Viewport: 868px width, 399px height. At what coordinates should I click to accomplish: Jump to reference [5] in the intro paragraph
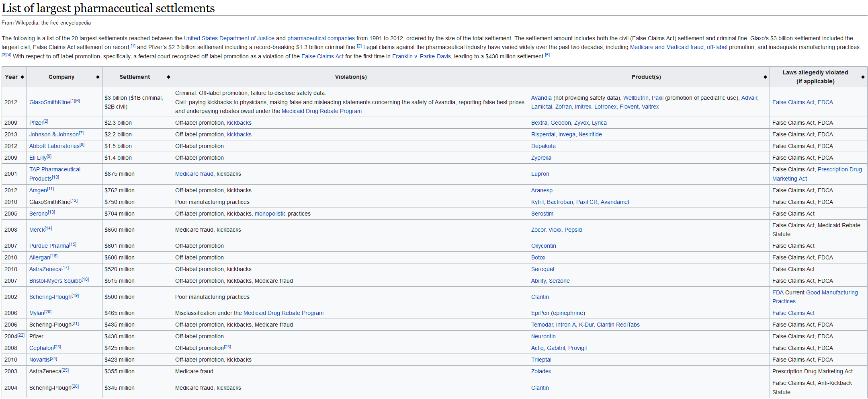pyautogui.click(x=547, y=55)
